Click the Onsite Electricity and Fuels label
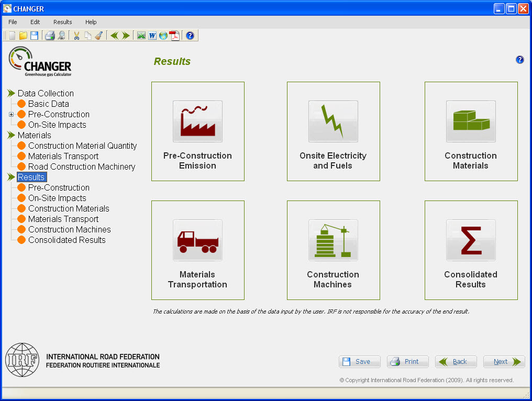 coord(333,161)
